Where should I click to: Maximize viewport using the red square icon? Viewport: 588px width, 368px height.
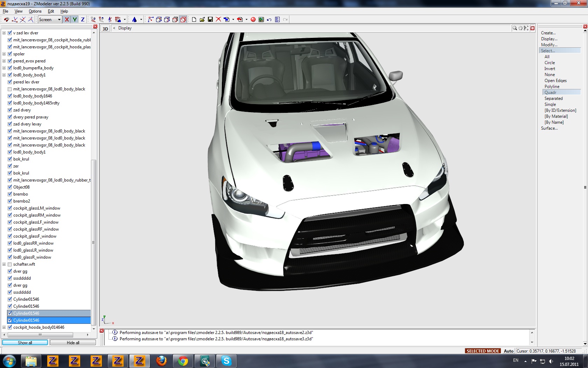(x=532, y=28)
